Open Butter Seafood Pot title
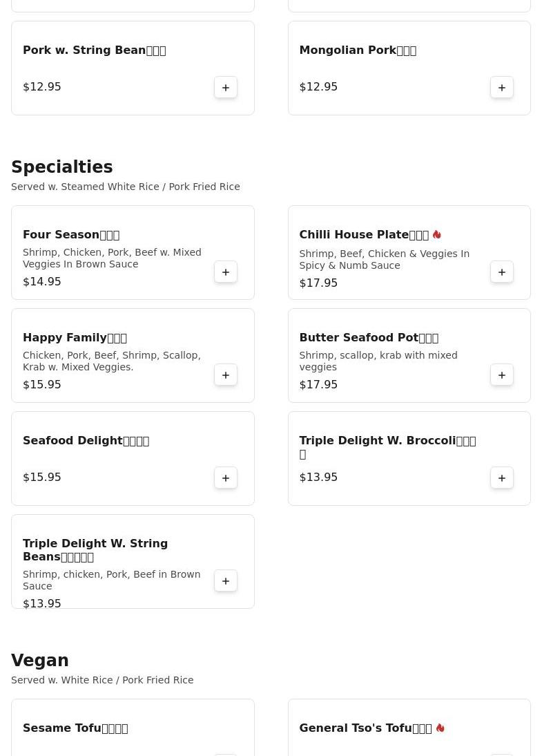This screenshot has height=756, width=542. (369, 338)
